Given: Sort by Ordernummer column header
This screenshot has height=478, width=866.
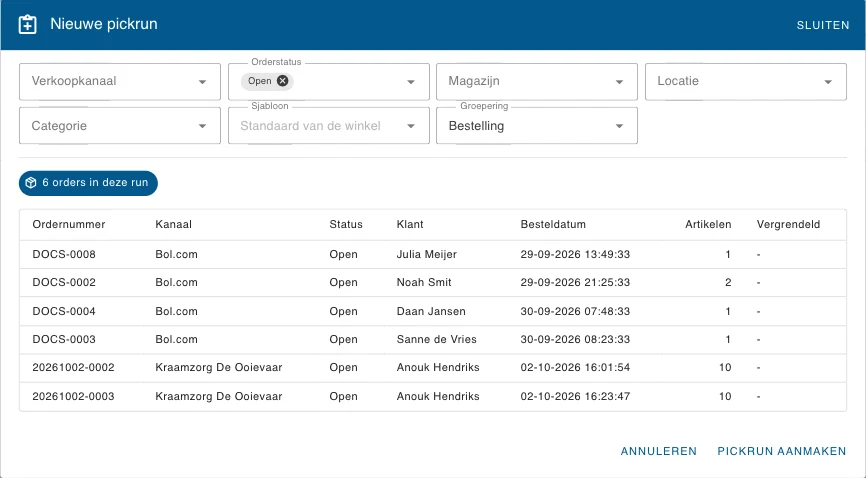Looking at the screenshot, I should [x=68, y=224].
